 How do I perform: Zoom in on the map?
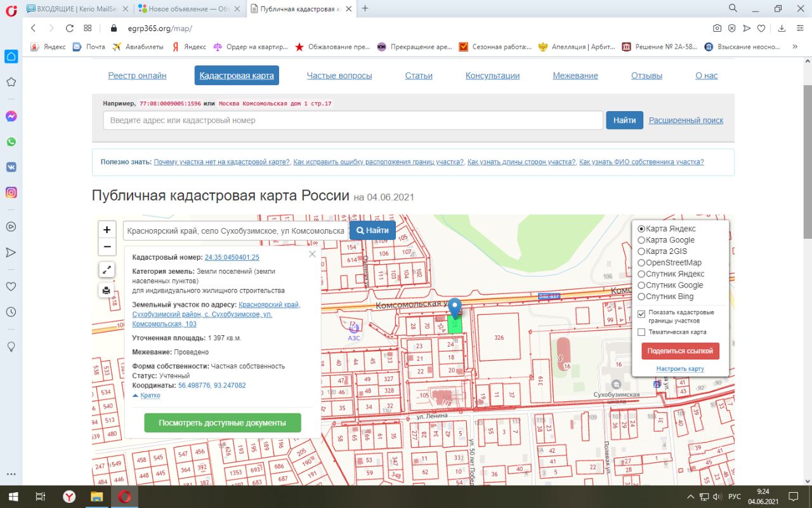(107, 230)
